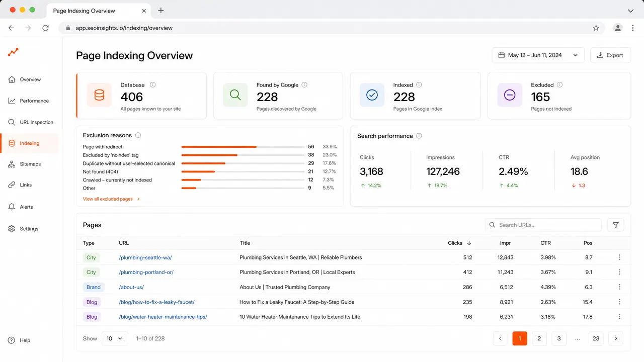Open the Pages filter funnel button

pos(616,225)
